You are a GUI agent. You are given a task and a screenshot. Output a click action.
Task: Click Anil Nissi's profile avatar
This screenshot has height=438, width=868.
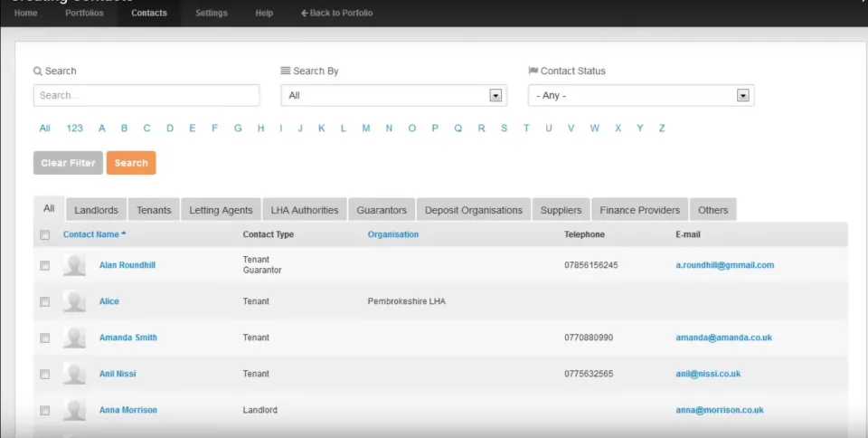point(74,374)
